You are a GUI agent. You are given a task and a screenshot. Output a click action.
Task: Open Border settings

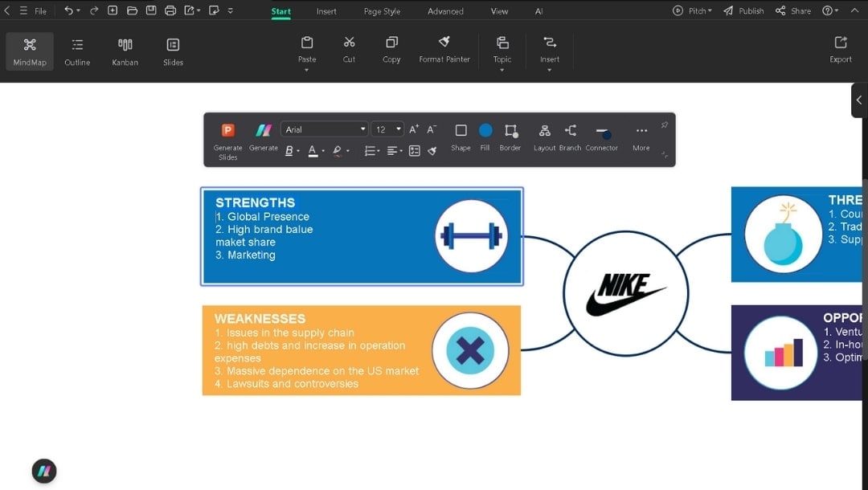tap(510, 137)
